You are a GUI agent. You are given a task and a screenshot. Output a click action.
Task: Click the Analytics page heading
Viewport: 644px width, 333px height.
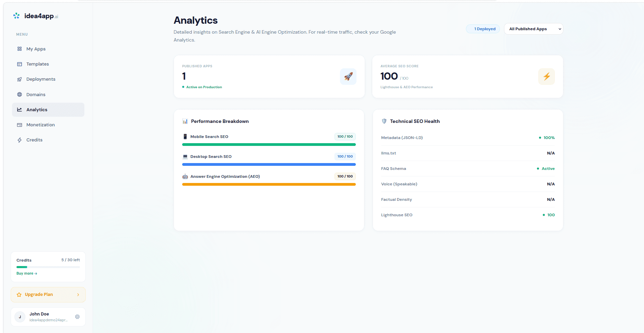coord(196,20)
